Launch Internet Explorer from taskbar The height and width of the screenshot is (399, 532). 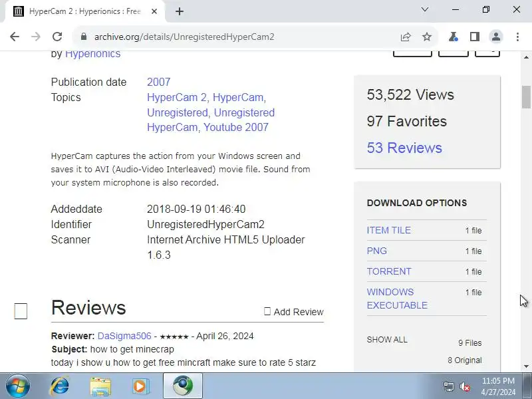60,386
